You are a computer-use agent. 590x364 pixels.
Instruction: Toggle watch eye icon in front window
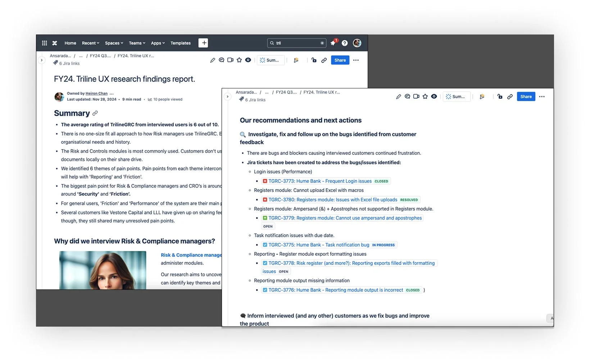[434, 96]
